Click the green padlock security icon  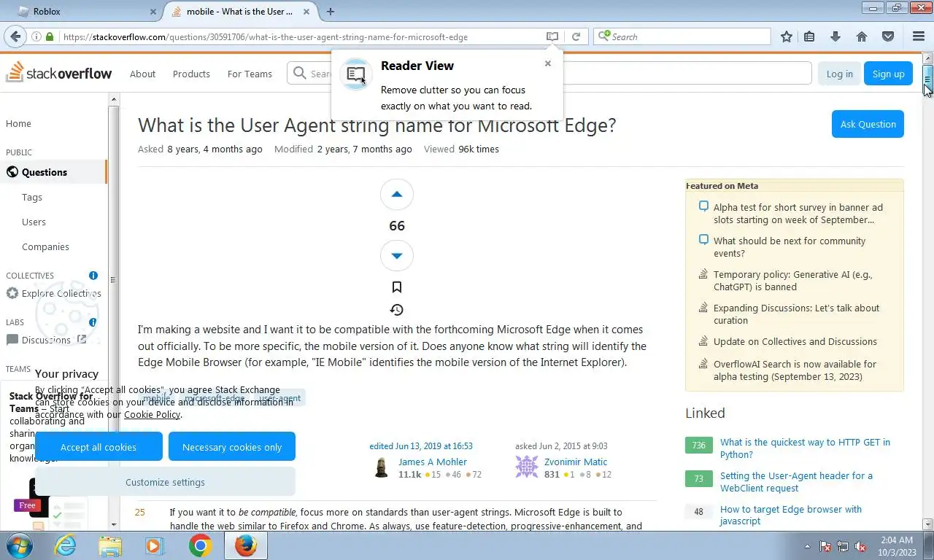tap(50, 36)
